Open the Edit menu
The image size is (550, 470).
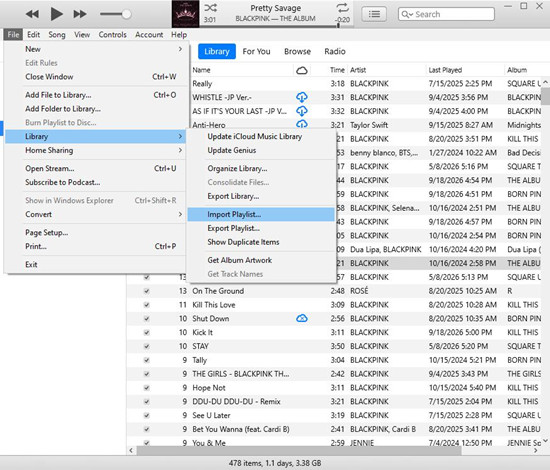tap(33, 34)
